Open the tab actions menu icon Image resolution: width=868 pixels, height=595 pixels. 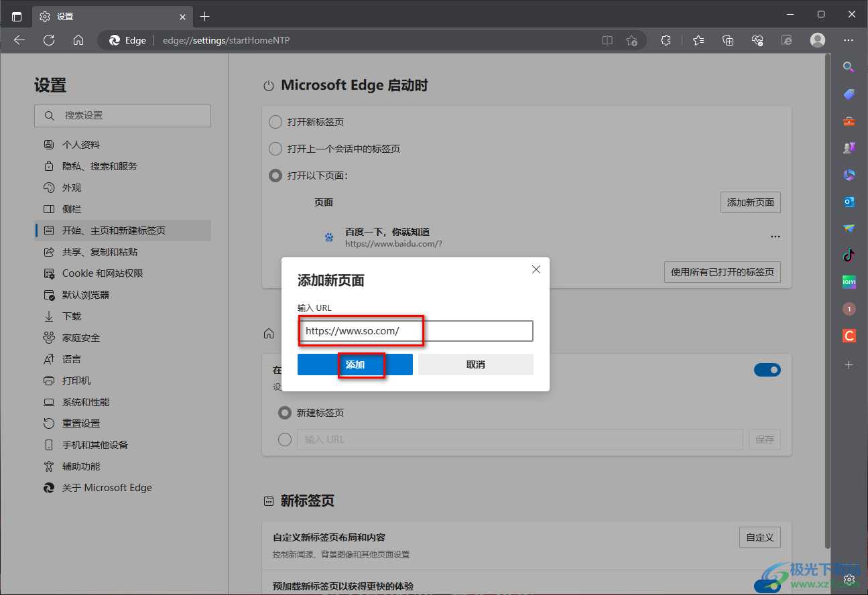(17, 16)
